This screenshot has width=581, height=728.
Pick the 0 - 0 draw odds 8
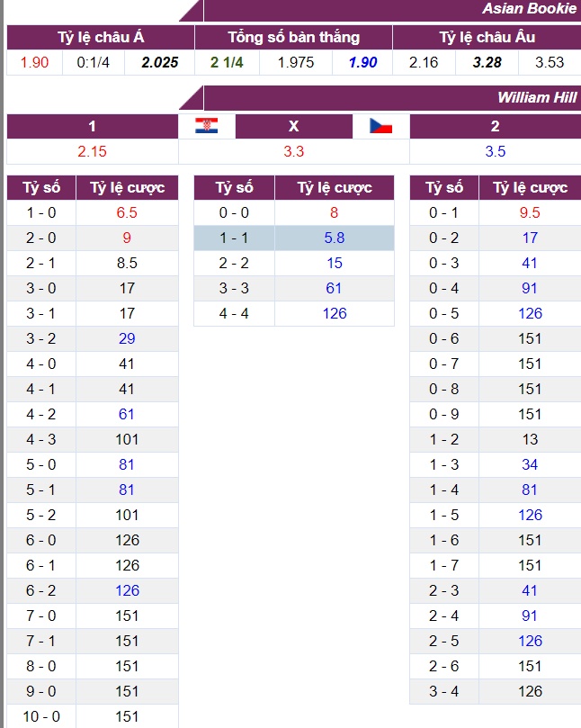click(x=335, y=212)
